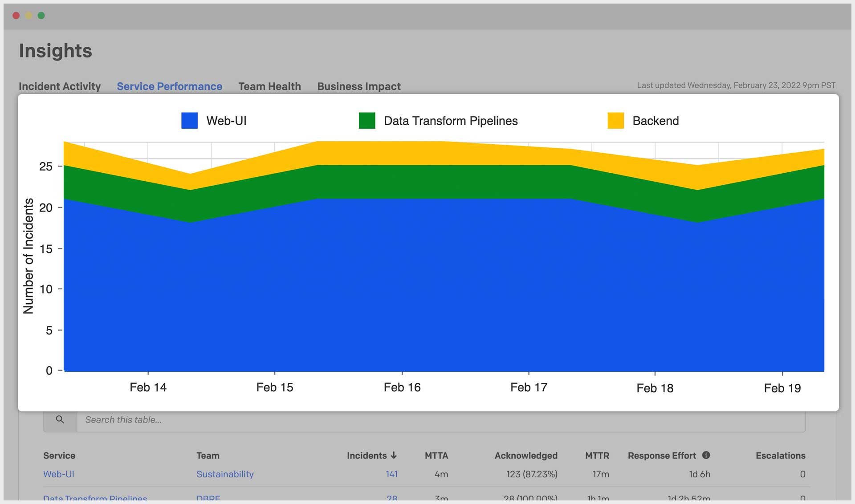The height and width of the screenshot is (504, 855).
Task: Sort by the Escalations column header
Action: tap(780, 455)
